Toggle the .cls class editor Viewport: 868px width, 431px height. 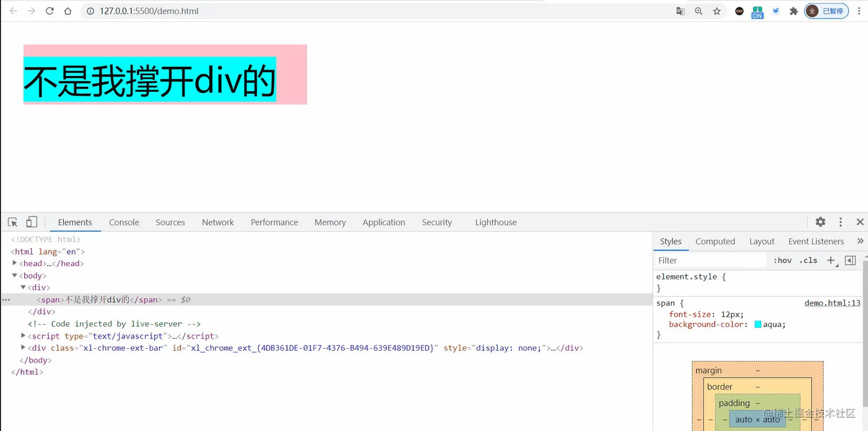click(809, 260)
